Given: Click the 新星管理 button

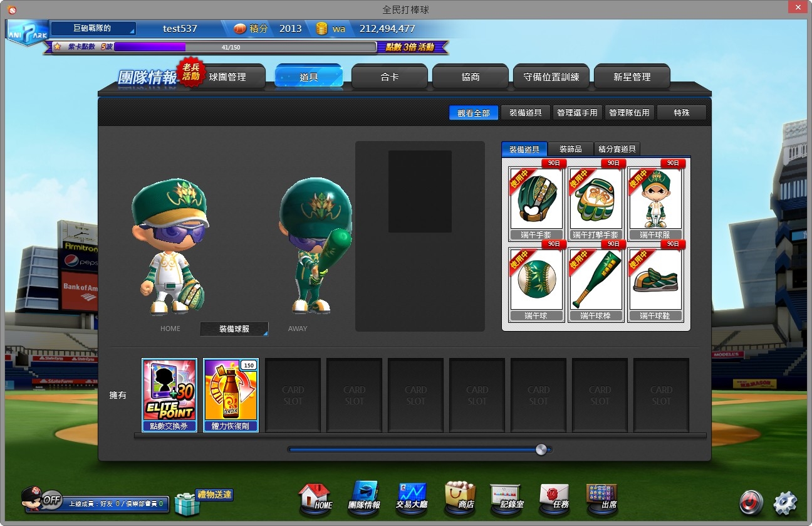Looking at the screenshot, I should tap(632, 76).
